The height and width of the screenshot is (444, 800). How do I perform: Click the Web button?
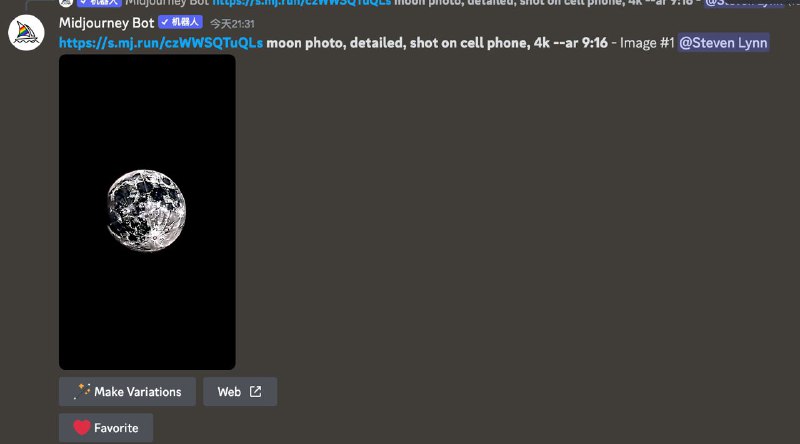(240, 391)
